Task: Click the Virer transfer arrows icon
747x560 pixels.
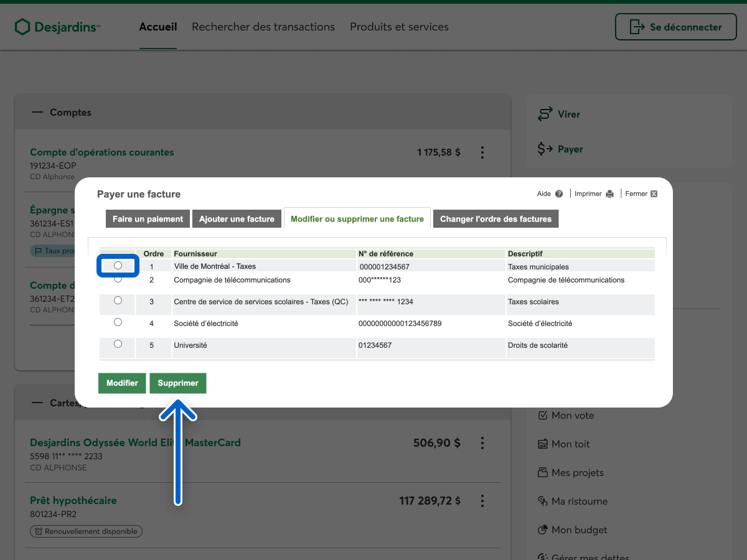Action: click(545, 114)
